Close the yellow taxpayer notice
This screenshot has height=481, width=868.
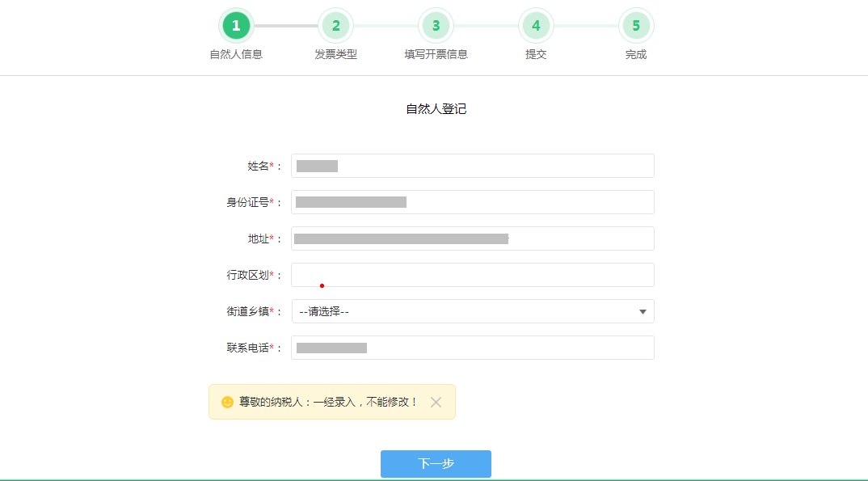coord(436,402)
